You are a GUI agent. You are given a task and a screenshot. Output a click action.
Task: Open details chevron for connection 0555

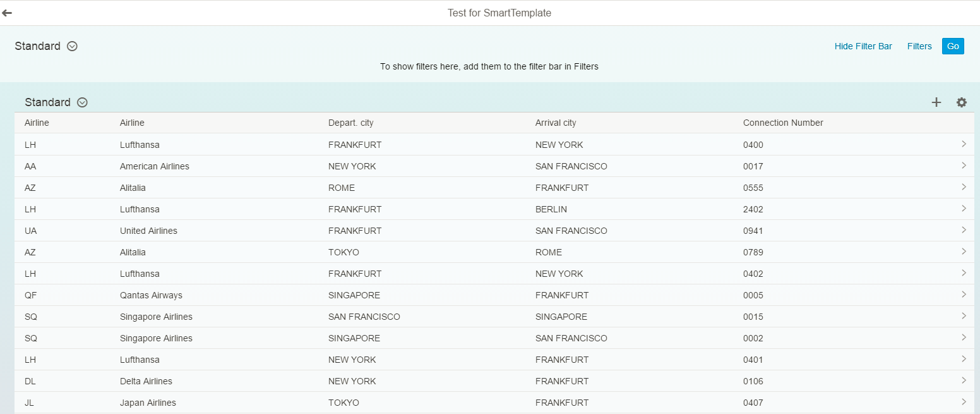tap(964, 187)
